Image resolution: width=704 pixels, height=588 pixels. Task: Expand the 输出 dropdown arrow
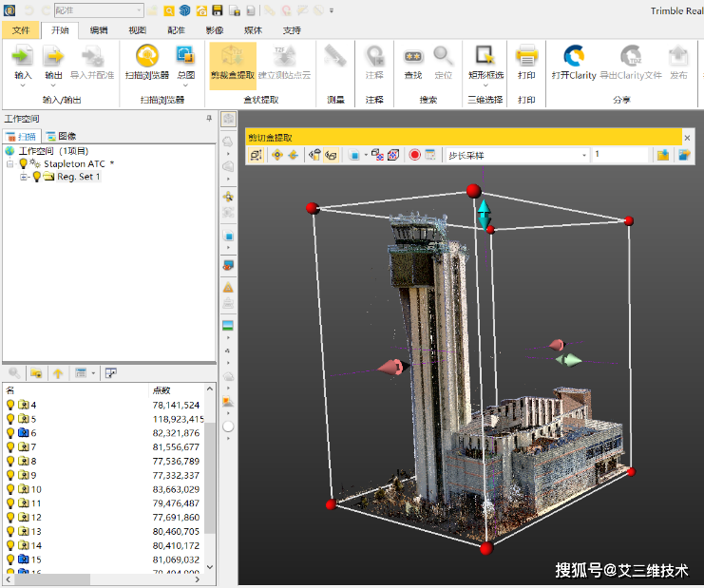[x=53, y=85]
